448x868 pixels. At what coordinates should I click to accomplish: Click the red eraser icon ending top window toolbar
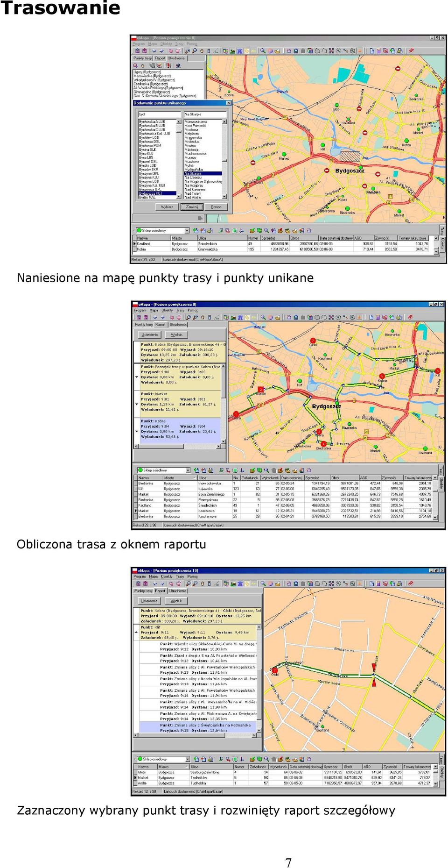411,51
